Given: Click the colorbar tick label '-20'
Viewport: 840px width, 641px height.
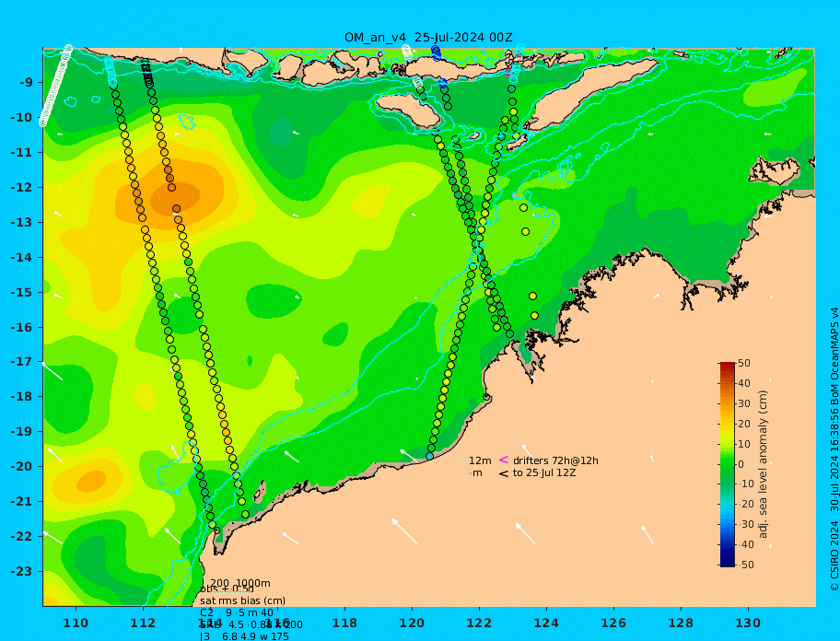Looking at the screenshot, I should click(746, 505).
